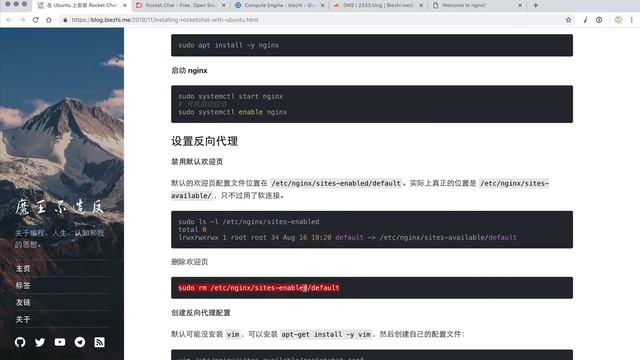Viewport: 640px width, 360px height.
Task: Click inline code apt-get install -y vim
Action: click(326, 334)
